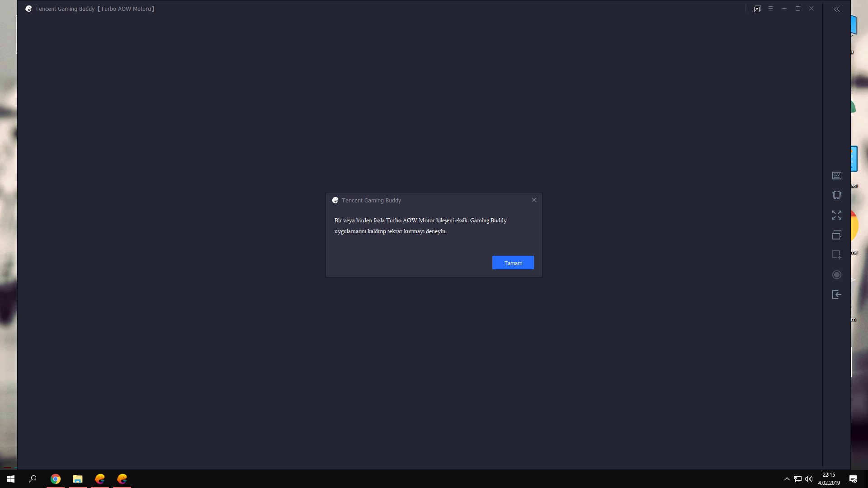Click the rotate screen icon in sidebar
This screenshot has height=488, width=868.
point(837,195)
